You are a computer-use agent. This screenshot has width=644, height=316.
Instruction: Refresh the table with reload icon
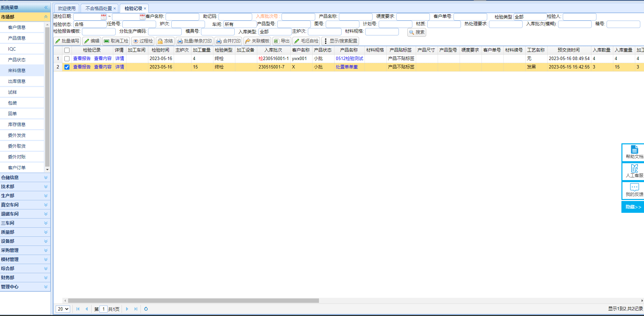pyautogui.click(x=146, y=309)
